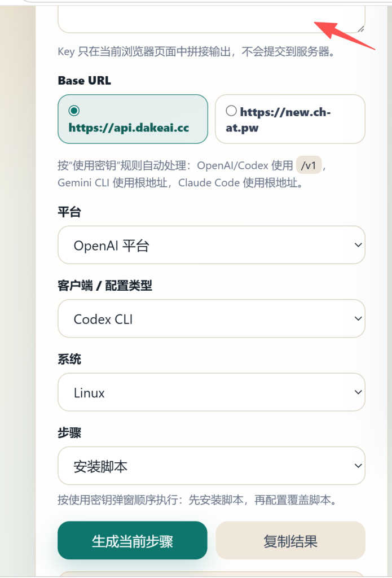Click the Codex CLI dropdown chevron
Screen dimensions: 392x578
pyautogui.click(x=357, y=319)
